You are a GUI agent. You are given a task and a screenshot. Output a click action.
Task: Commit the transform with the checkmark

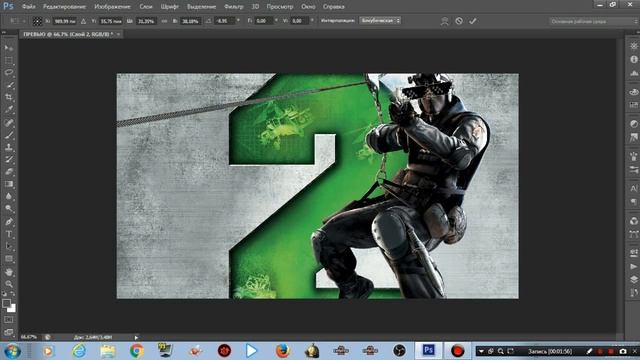point(473,21)
